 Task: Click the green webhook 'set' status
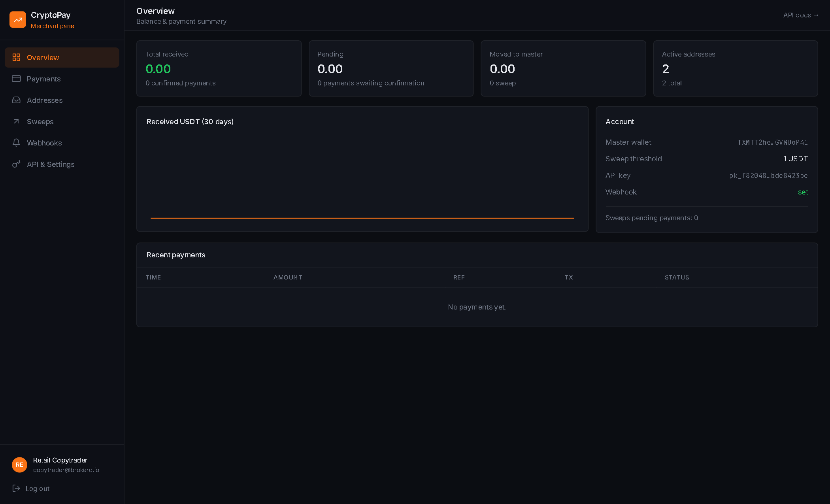point(803,192)
